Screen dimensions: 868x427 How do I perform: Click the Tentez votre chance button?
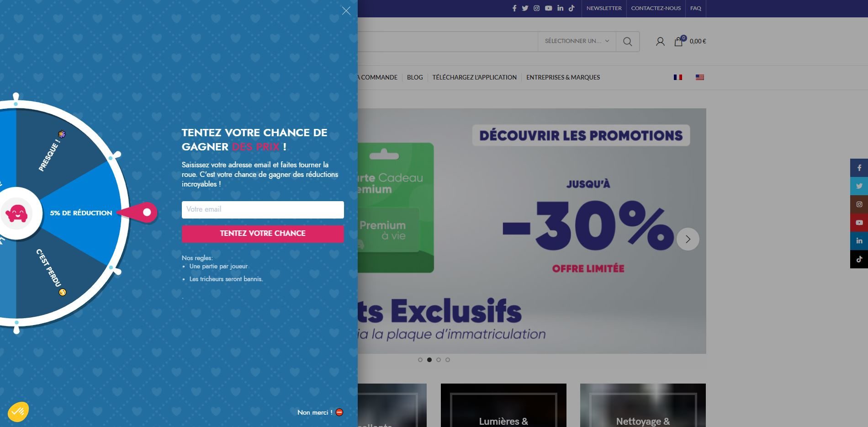263,233
